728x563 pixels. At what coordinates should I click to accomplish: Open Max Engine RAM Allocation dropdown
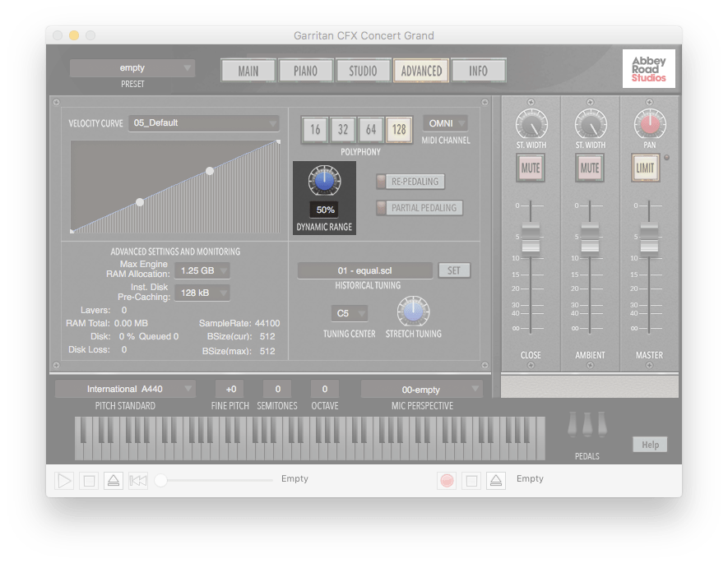pos(202,270)
